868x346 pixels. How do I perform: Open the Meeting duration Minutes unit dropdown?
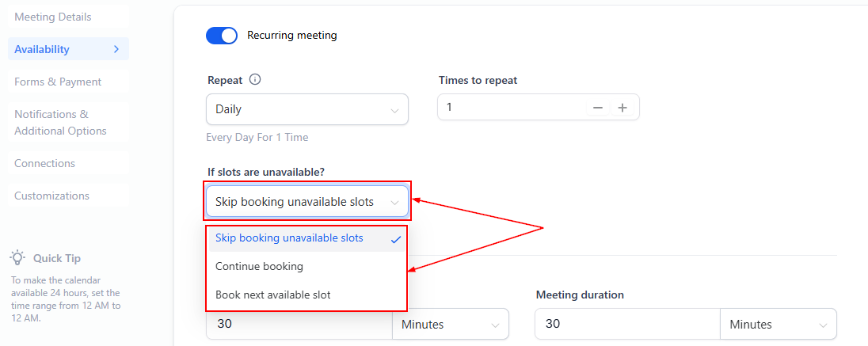[x=778, y=325]
